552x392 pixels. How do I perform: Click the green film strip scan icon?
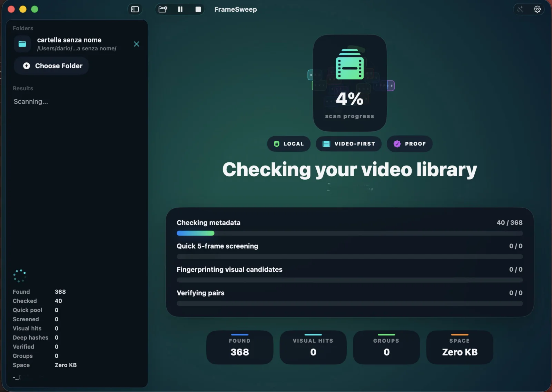(349, 65)
